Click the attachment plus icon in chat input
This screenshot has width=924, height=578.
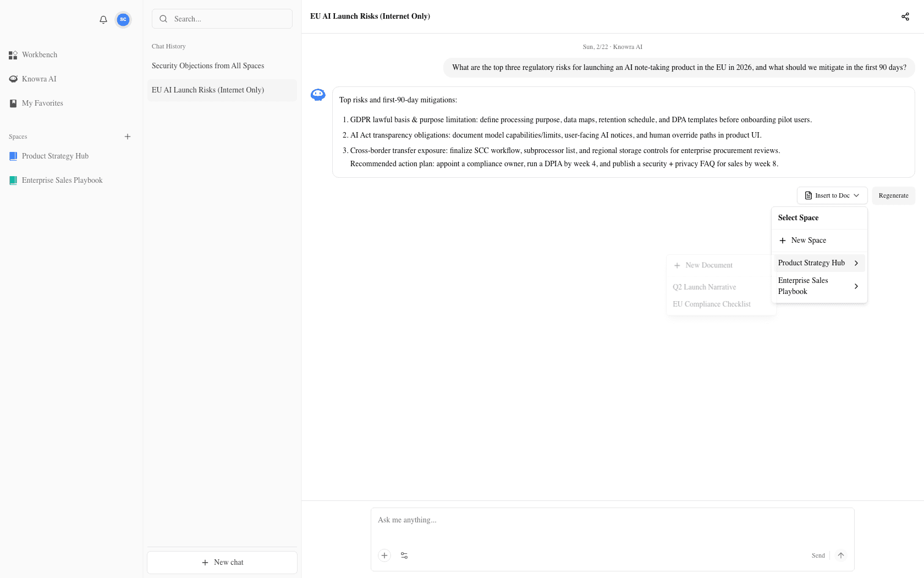pos(384,555)
